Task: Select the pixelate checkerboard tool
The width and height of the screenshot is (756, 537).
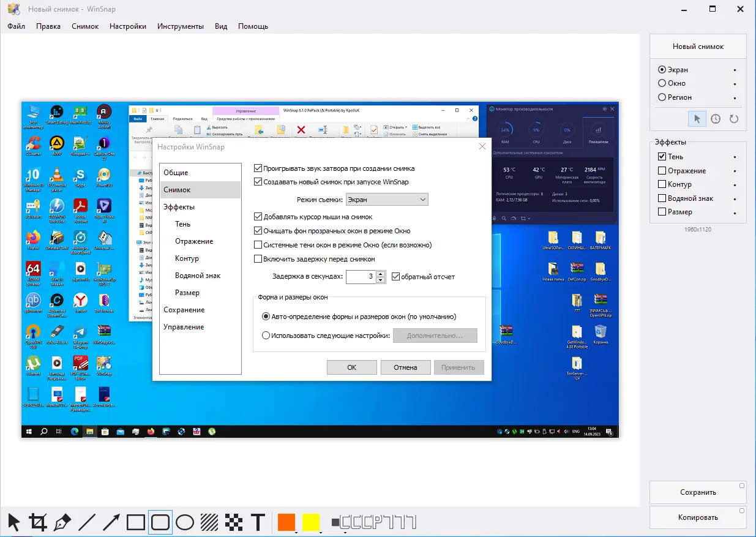Action: 234,522
